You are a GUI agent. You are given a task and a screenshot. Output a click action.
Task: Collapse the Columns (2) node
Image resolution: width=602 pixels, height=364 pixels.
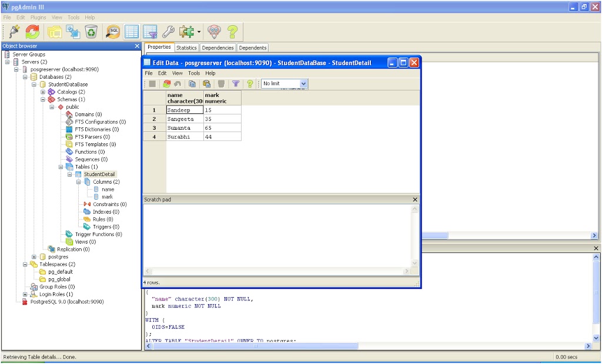[78, 182]
